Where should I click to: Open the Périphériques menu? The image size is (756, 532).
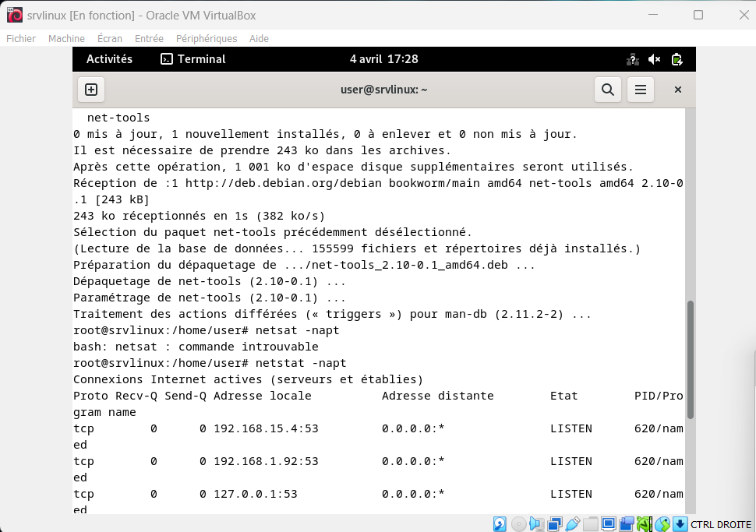tap(206, 38)
